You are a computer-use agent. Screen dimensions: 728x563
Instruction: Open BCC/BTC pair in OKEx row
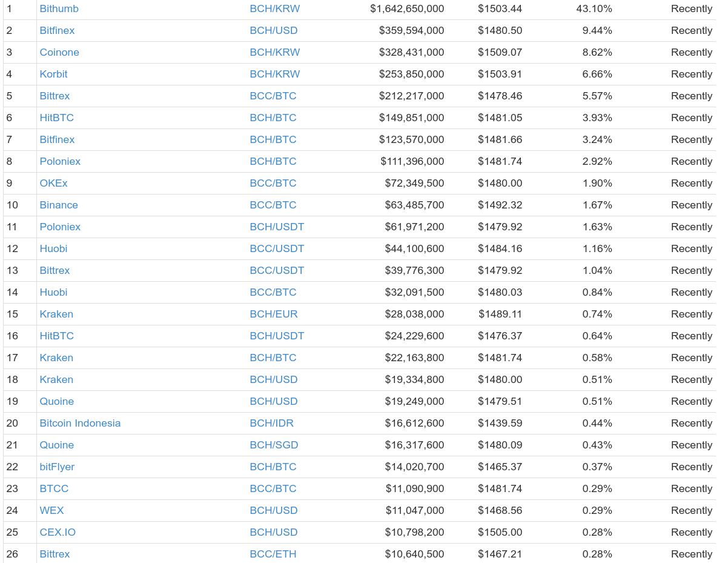pos(273,183)
